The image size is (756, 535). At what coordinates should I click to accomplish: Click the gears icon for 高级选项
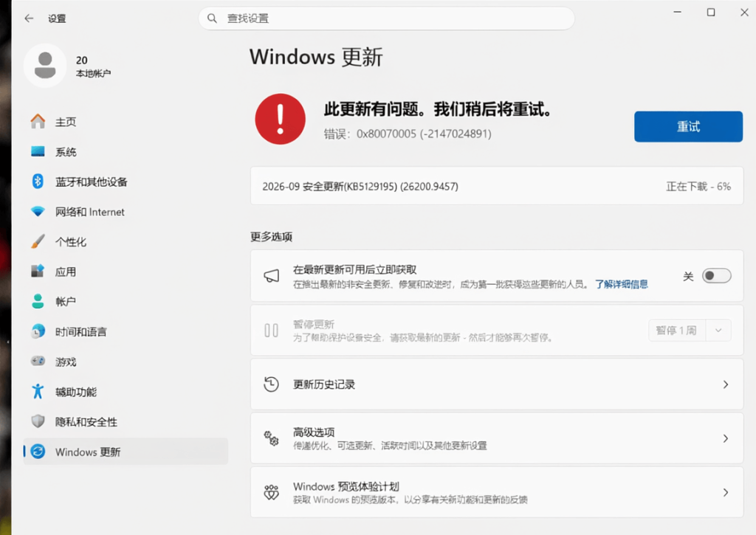(x=272, y=438)
